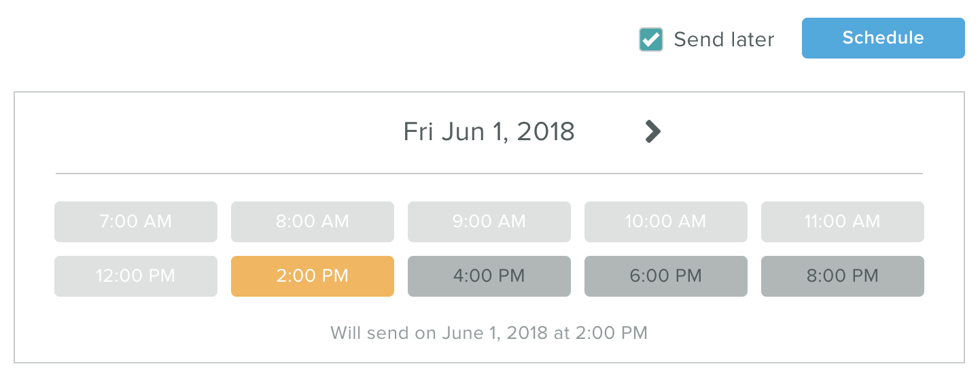The height and width of the screenshot is (377, 980).
Task: Click the highlighted 2:00 PM slot
Action: [x=313, y=276]
